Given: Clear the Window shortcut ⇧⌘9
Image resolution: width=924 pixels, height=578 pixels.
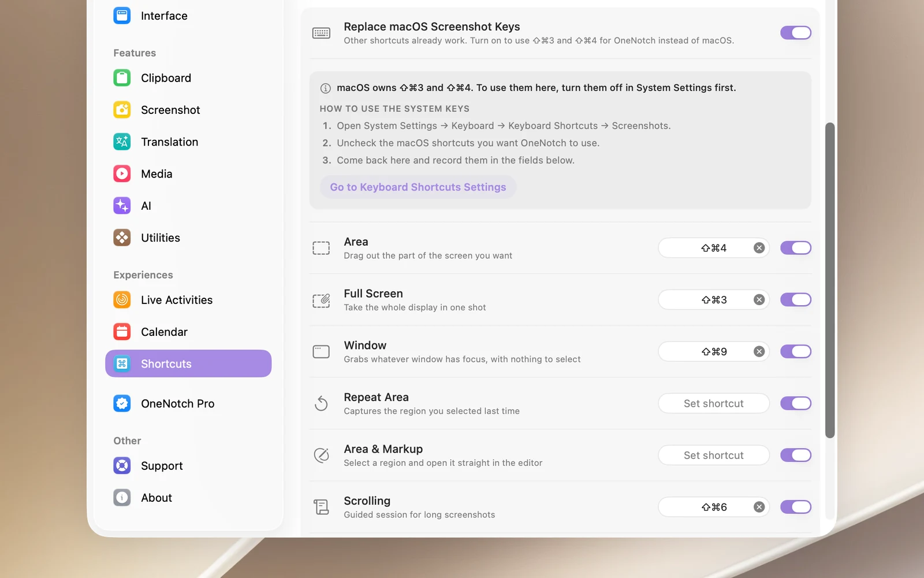Looking at the screenshot, I should 759,351.
